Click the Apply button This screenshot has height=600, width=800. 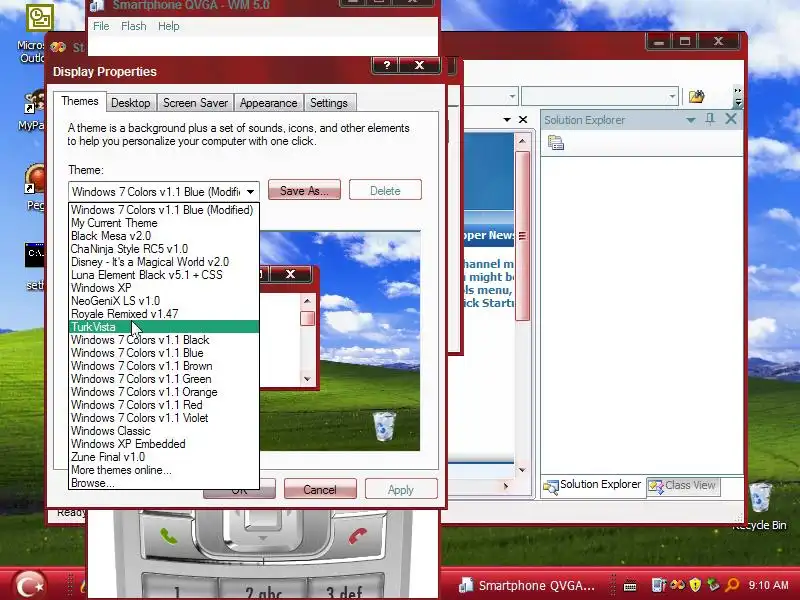tap(401, 489)
